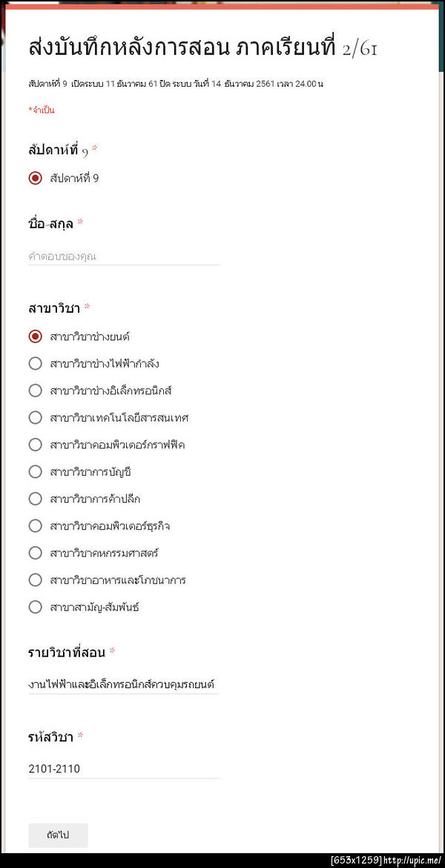The height and width of the screenshot is (868, 445).
Task: Choose สาขาวิชาช่างยนต์ as the department
Action: [35, 336]
